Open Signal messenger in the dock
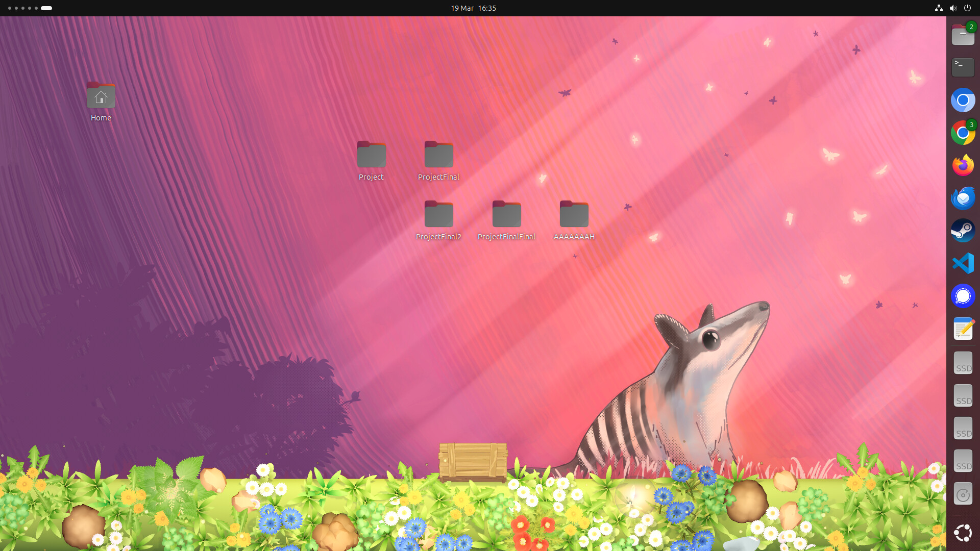 [x=963, y=296]
